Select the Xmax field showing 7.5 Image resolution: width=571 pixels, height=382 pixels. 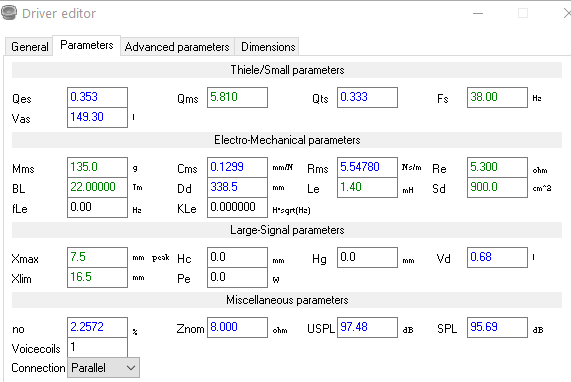click(x=98, y=257)
